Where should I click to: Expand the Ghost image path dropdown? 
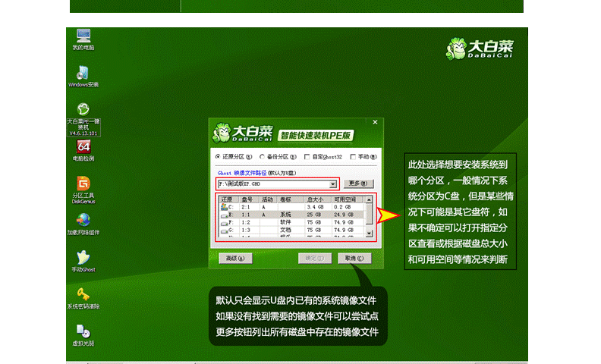(332, 184)
